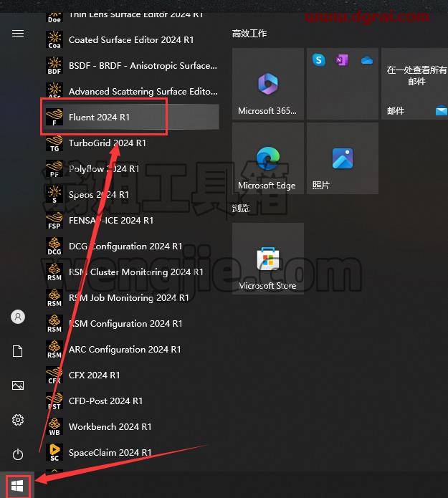Launch CFX 2024 R1
Image resolution: width=448 pixels, height=498 pixels.
pyautogui.click(x=130, y=375)
